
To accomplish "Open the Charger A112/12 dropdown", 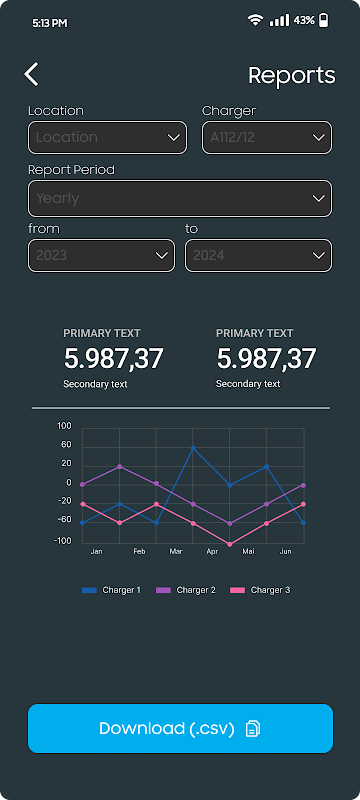I will (x=267, y=137).
